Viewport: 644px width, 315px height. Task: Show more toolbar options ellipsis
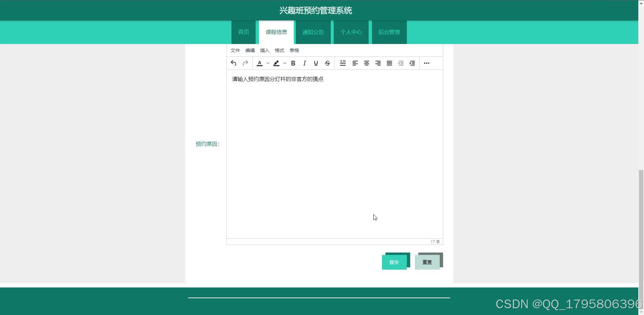[x=427, y=63]
